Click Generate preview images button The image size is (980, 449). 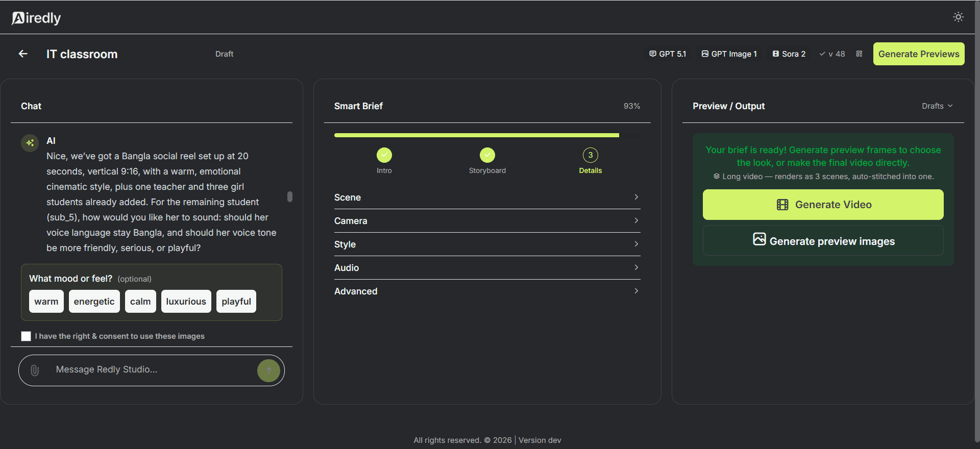(823, 240)
